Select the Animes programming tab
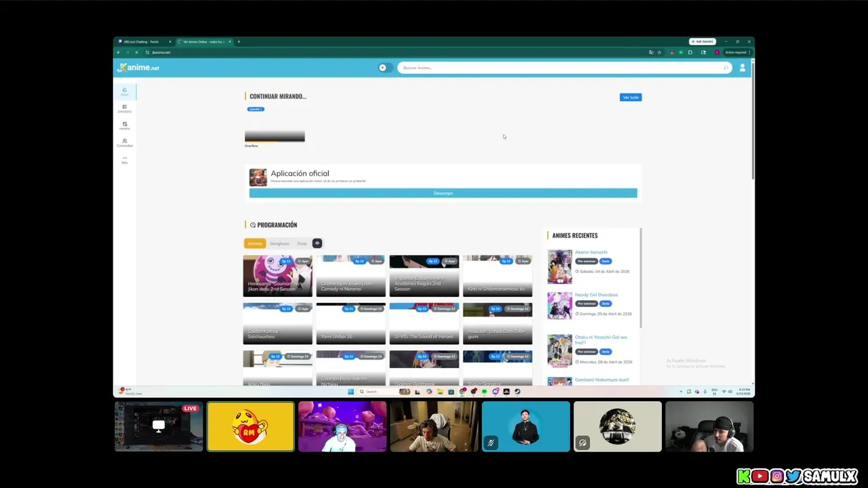868x488 pixels. [255, 243]
